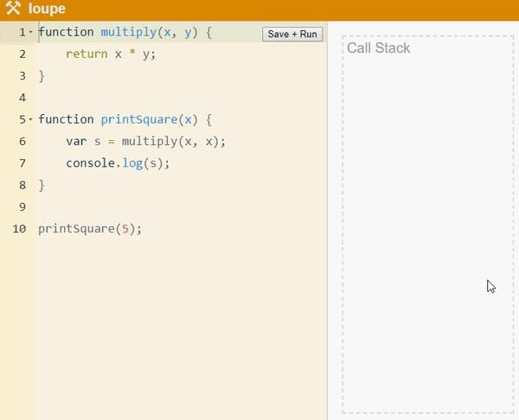Viewport: 519px width, 420px height.
Task: Collapse the printSquare function fold arrow on line 5
Action: [30, 119]
